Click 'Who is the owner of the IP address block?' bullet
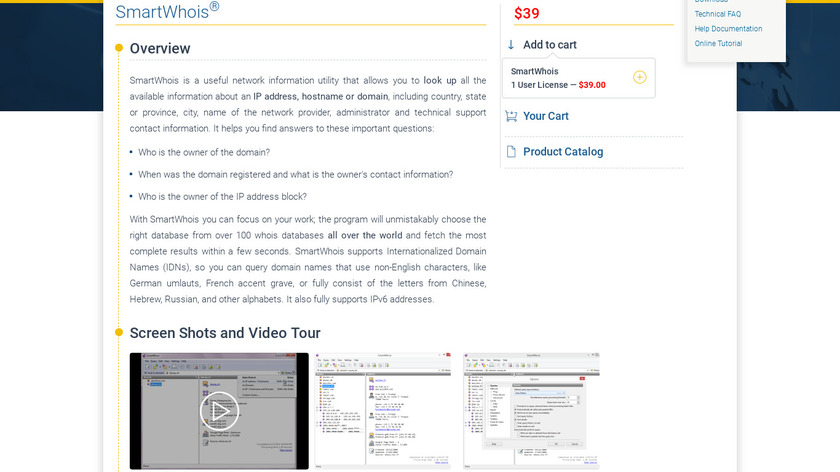 [222, 197]
